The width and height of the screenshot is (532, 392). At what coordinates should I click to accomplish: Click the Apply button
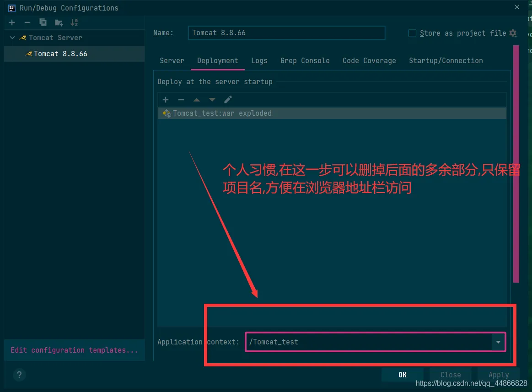coord(499,375)
